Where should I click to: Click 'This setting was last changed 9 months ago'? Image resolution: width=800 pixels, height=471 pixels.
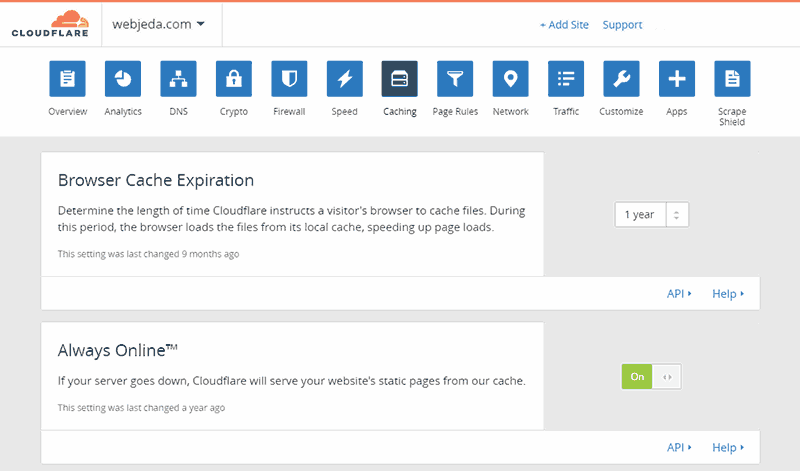tap(148, 254)
